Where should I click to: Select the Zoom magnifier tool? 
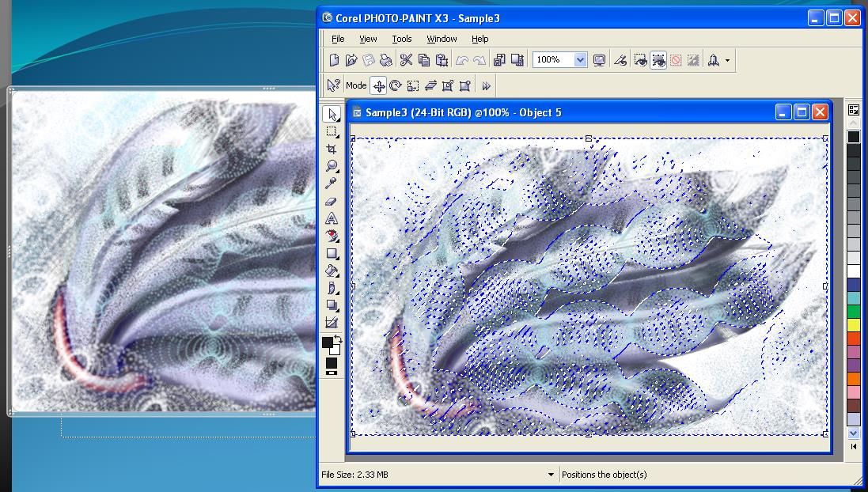pyautogui.click(x=332, y=166)
